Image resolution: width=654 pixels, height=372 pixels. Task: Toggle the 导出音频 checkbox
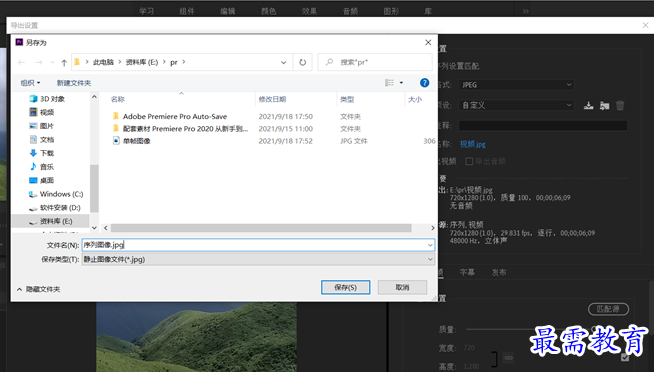pyautogui.click(x=469, y=161)
